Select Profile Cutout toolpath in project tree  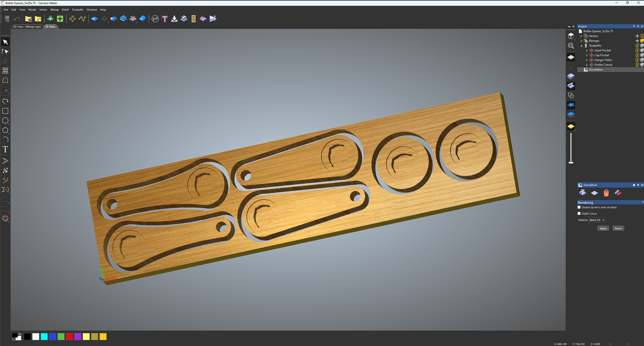603,65
